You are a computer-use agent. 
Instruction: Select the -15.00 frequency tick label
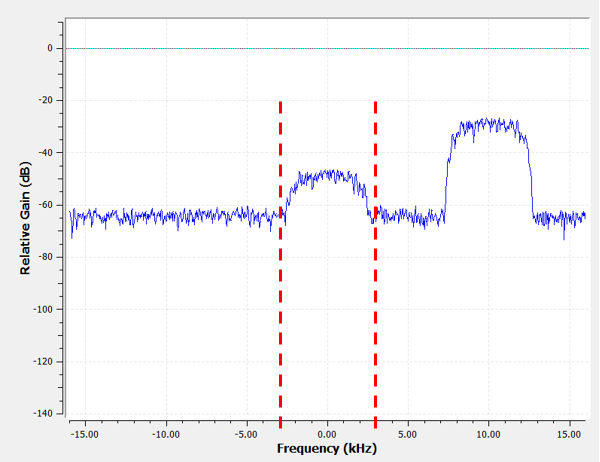[x=84, y=434]
